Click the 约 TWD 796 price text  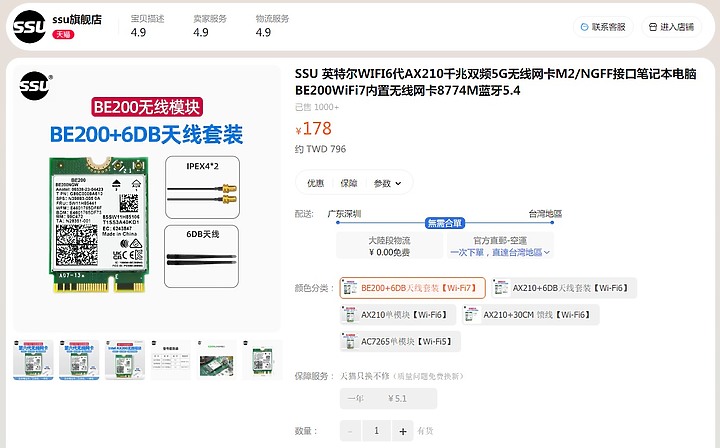[320, 149]
